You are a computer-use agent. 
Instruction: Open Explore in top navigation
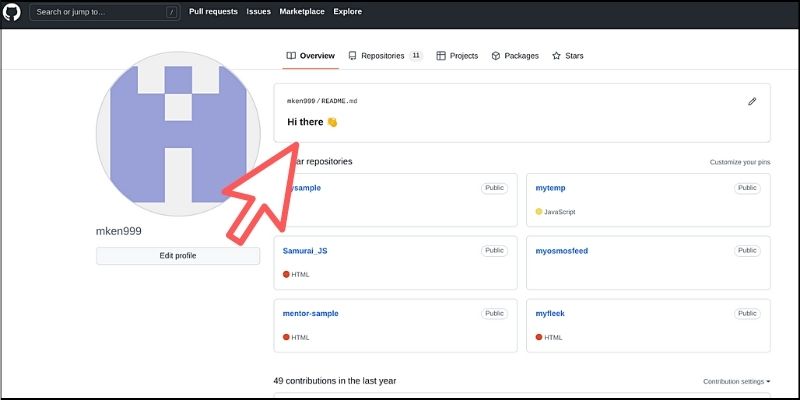348,11
